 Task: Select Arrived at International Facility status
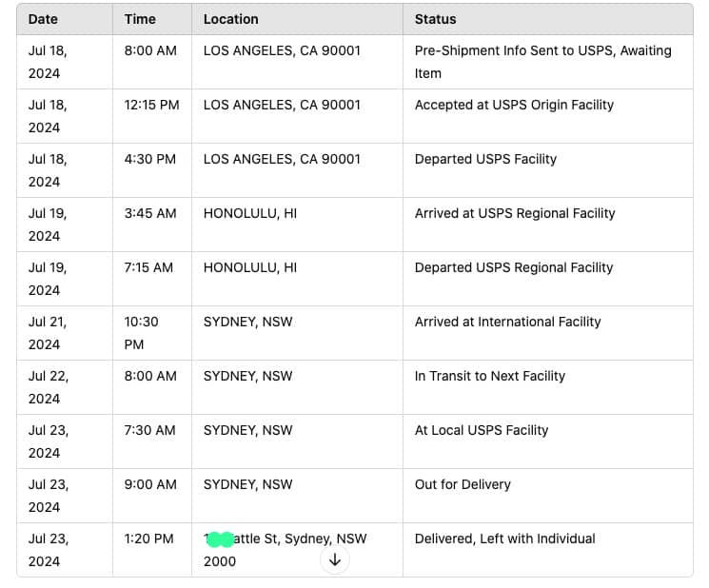pyautogui.click(x=507, y=322)
